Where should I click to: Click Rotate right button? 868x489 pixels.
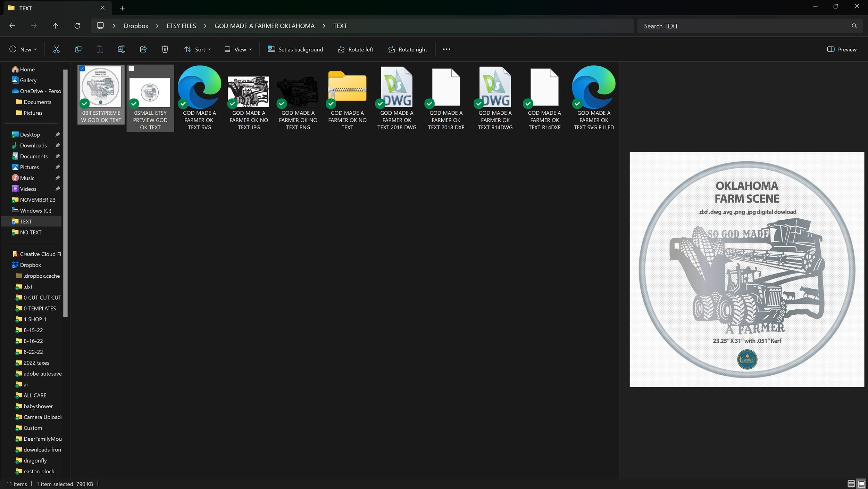click(407, 49)
